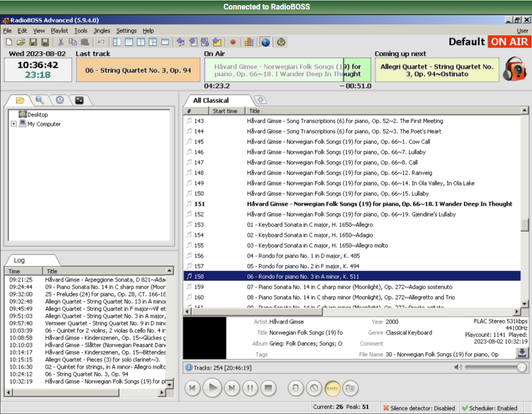532x414 pixels.
Task: Select the 10:24:12 String Quartet log entry
Action: point(86,374)
